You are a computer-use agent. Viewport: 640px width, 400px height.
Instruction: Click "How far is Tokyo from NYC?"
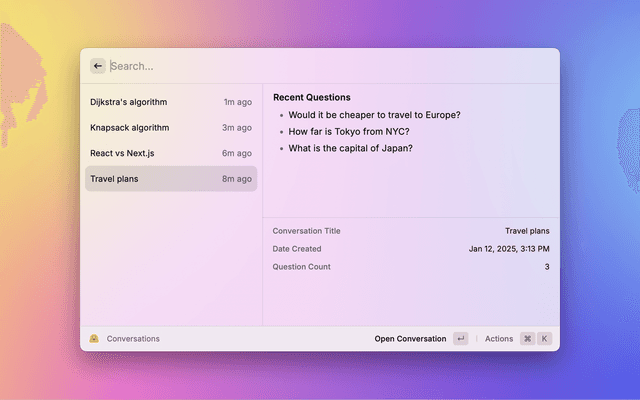click(x=348, y=132)
